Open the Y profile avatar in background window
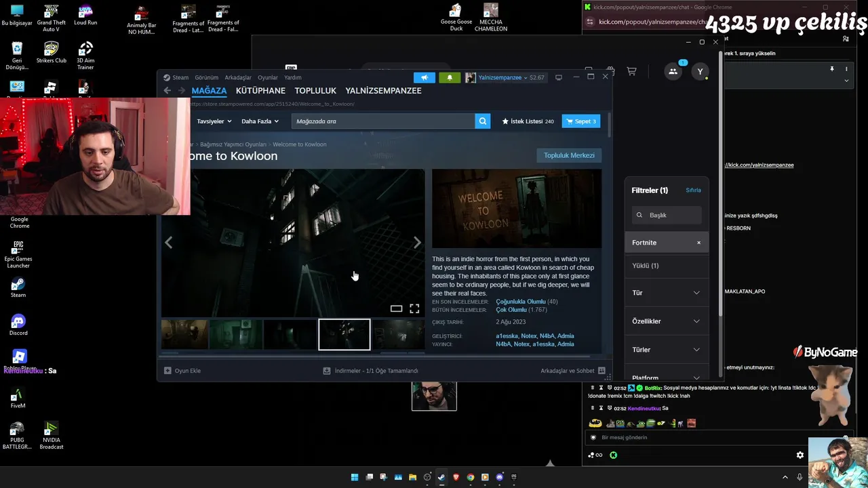This screenshot has width=868, height=488. (701, 71)
